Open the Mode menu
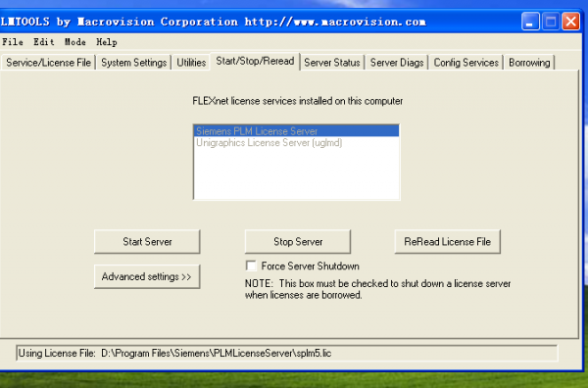This screenshot has height=388, width=588. 75,42
